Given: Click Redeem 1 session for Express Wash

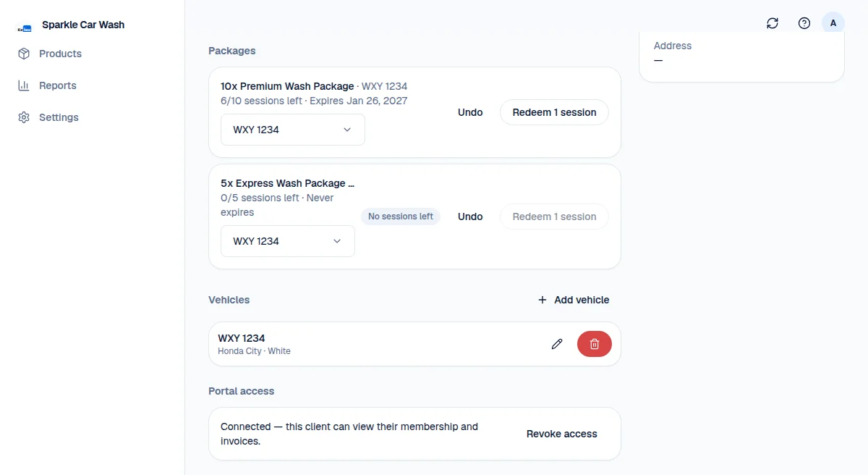Looking at the screenshot, I should coord(554,217).
